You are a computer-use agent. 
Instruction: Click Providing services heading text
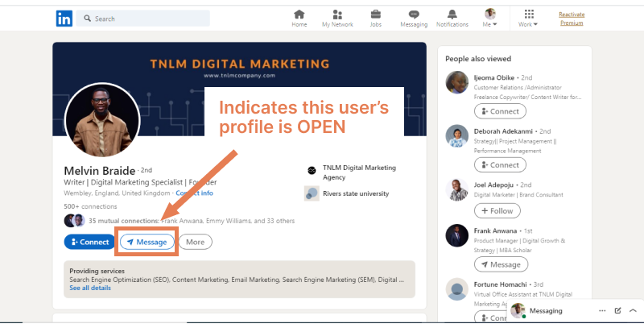[x=97, y=271]
